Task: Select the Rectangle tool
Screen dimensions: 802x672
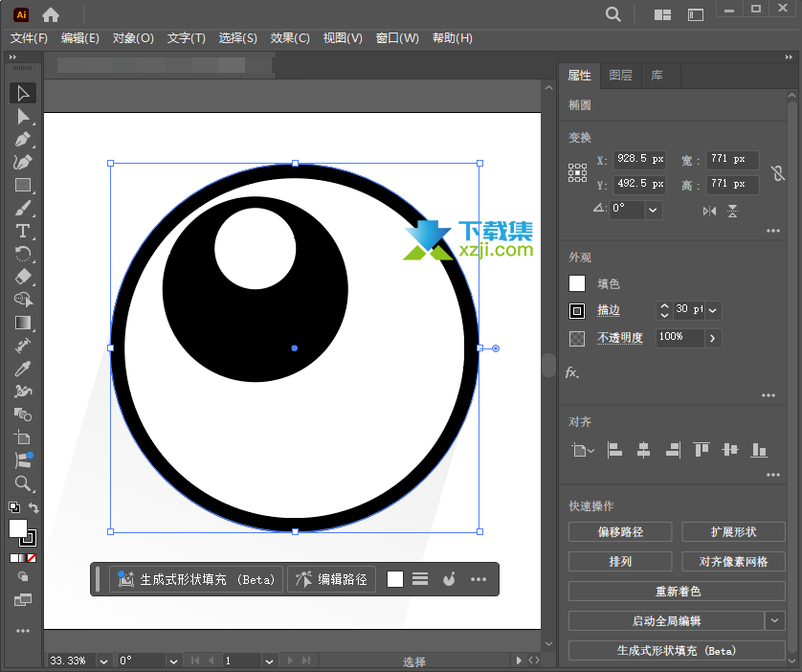Action: pyautogui.click(x=23, y=184)
